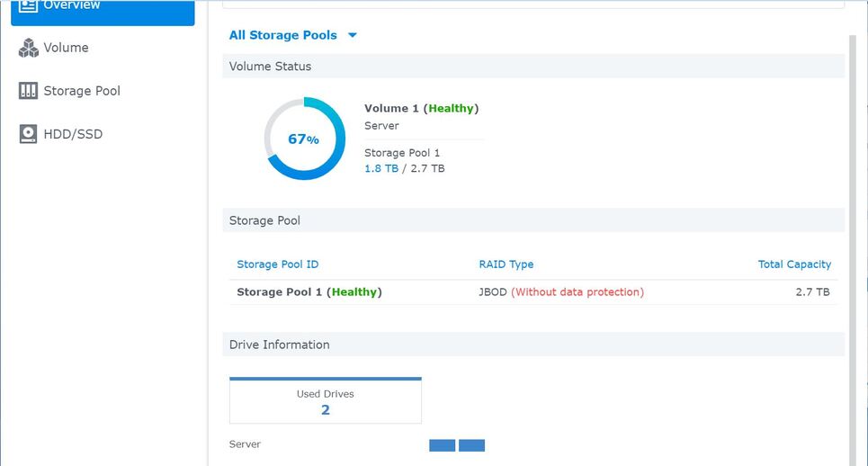Click the Without data protection warning

point(577,292)
